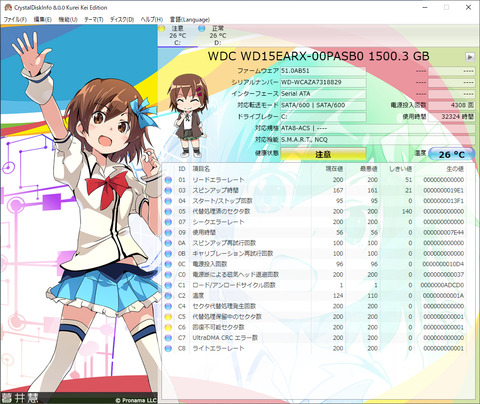Click the status icon for row C2 温度
Image resolution: width=480 pixels, height=404 pixels.
[168, 296]
